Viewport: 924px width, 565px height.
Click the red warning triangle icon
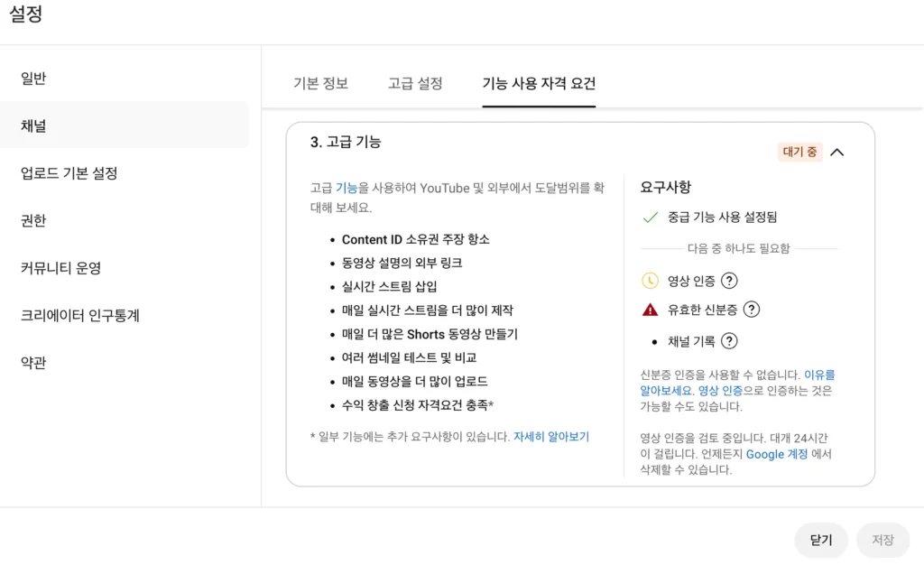650,310
